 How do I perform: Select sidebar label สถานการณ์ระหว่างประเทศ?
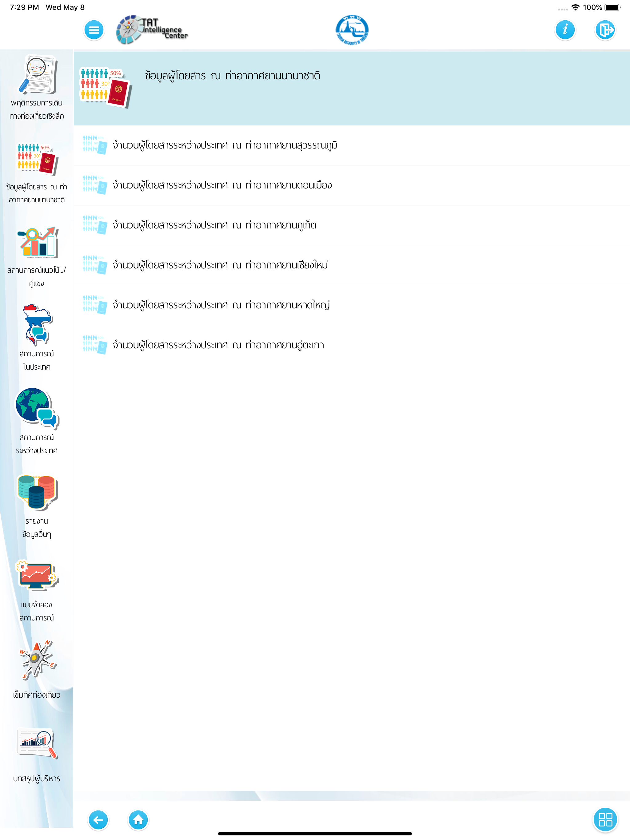37,444
